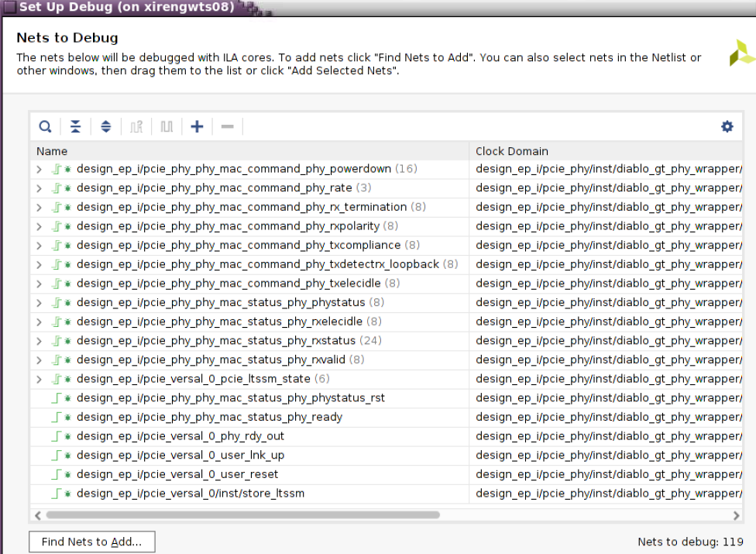This screenshot has height=554, width=756.
Task: Expand the phy_rxpolarity (8) bus
Action: tap(40, 226)
